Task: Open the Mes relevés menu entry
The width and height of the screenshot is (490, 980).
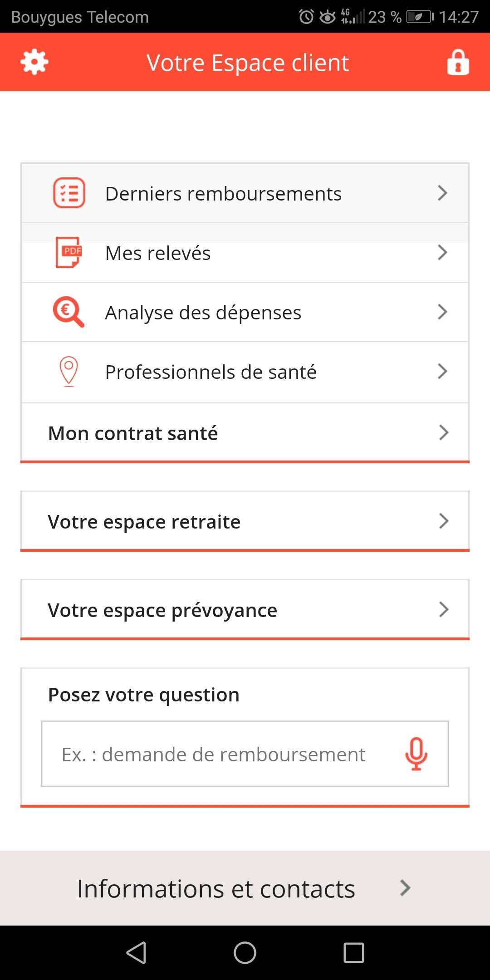Action: [x=245, y=253]
